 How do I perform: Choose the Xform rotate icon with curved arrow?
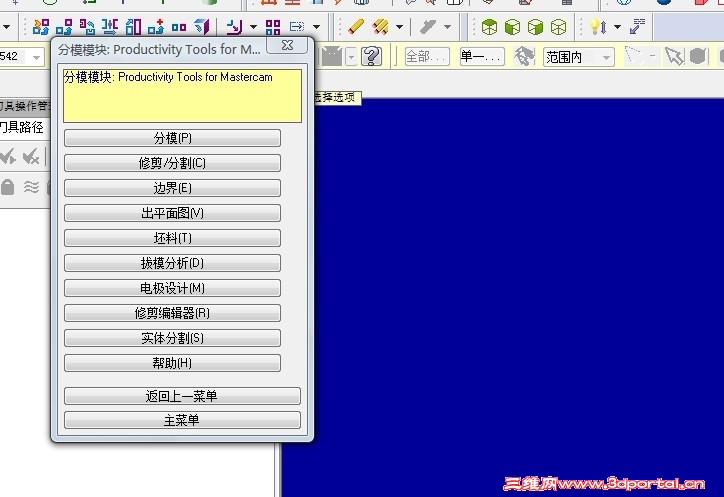(87, 27)
